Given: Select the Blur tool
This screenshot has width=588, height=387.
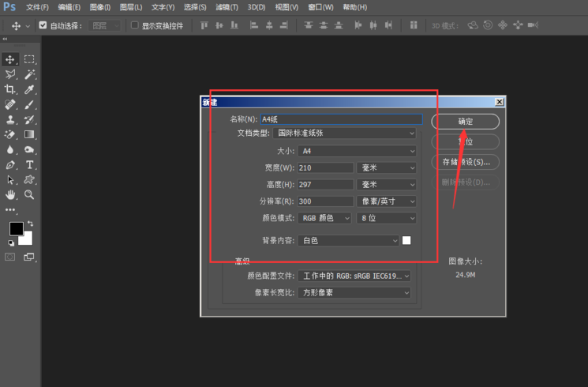Looking at the screenshot, I should [x=10, y=150].
